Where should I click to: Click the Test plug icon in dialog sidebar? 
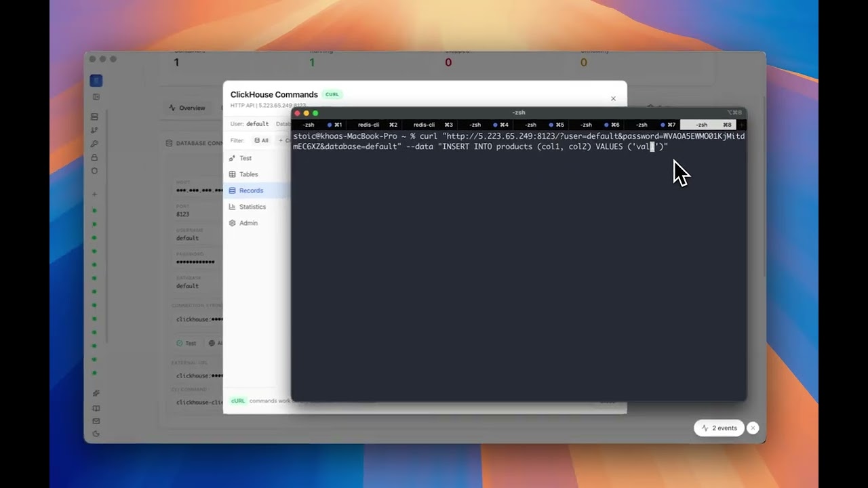232,158
